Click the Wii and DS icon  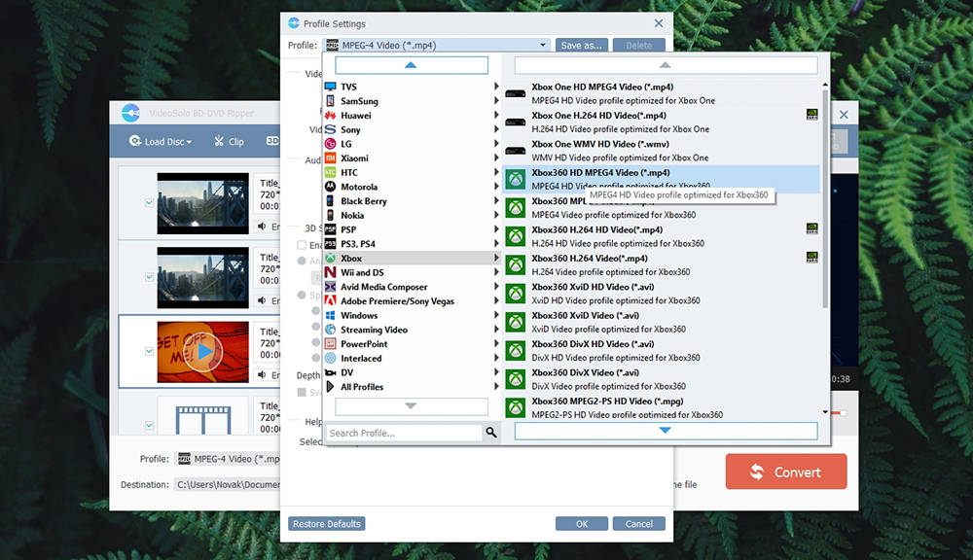330,272
